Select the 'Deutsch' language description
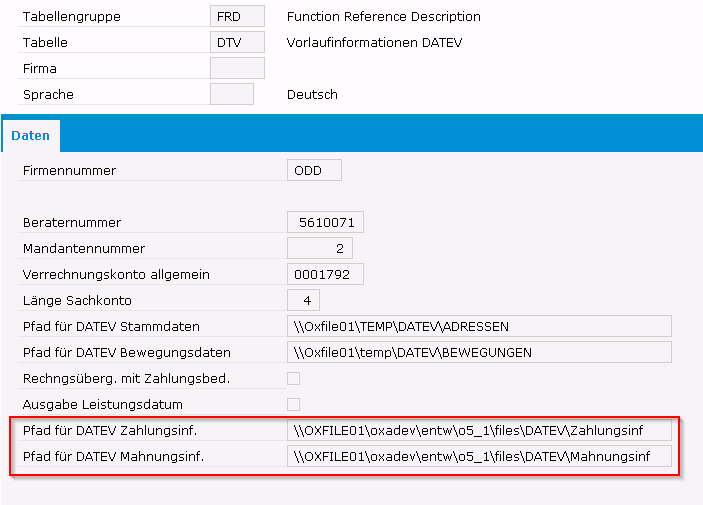The image size is (703, 505). pos(312,95)
